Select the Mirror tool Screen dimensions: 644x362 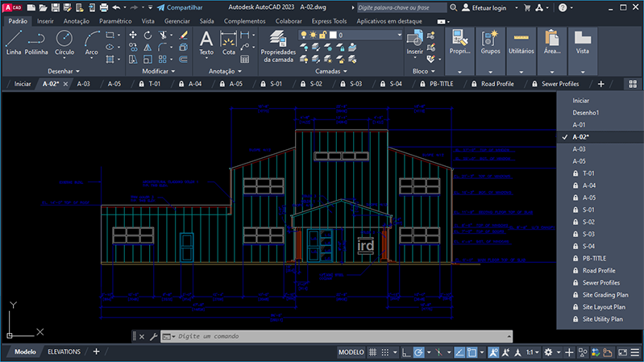pos(147,48)
